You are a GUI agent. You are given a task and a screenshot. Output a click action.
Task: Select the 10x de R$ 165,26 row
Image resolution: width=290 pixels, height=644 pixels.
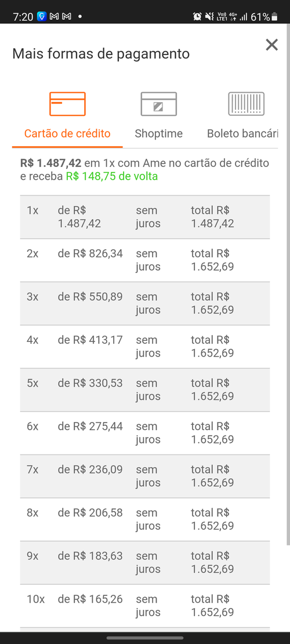pyautogui.click(x=145, y=606)
